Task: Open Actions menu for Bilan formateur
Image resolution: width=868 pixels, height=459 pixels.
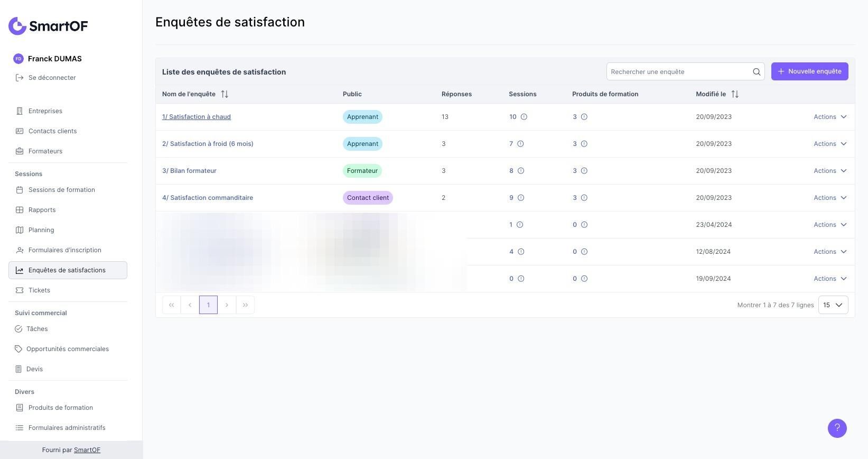Action: coord(830,171)
